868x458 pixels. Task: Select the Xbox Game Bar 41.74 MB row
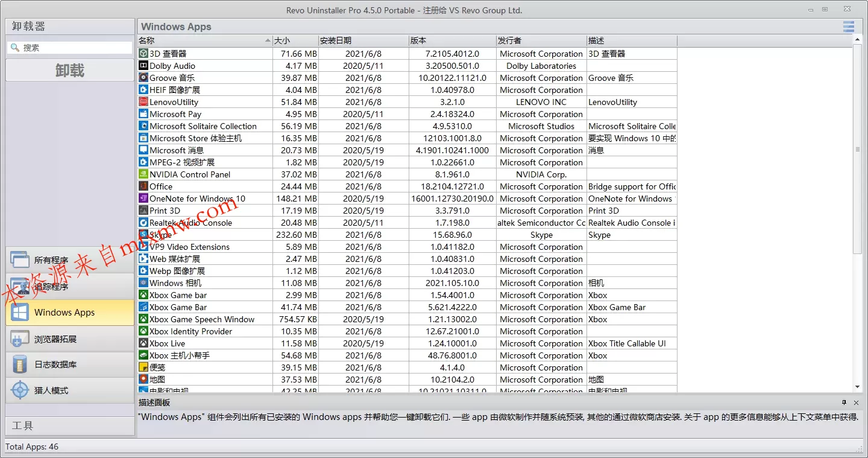click(407, 307)
